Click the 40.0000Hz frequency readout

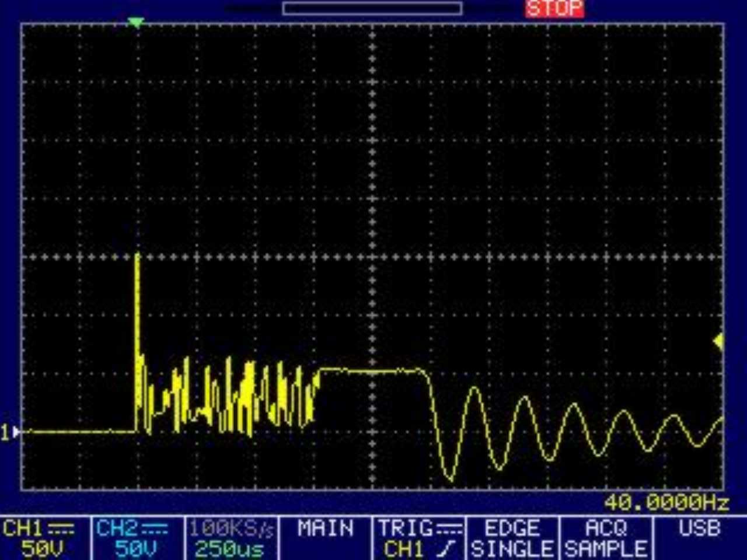[x=666, y=502]
